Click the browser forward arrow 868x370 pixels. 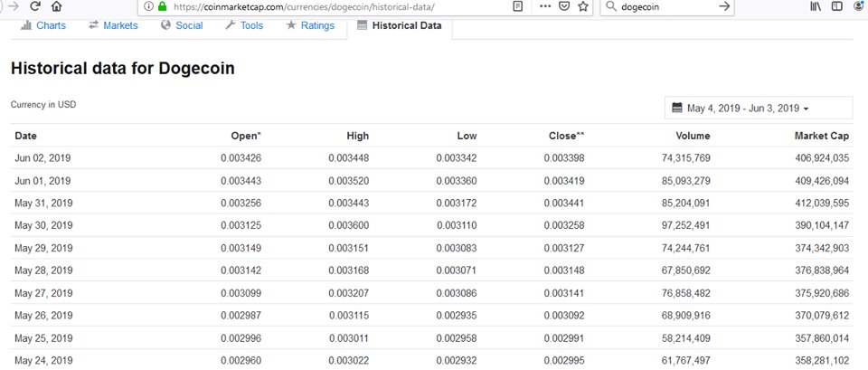point(14,6)
